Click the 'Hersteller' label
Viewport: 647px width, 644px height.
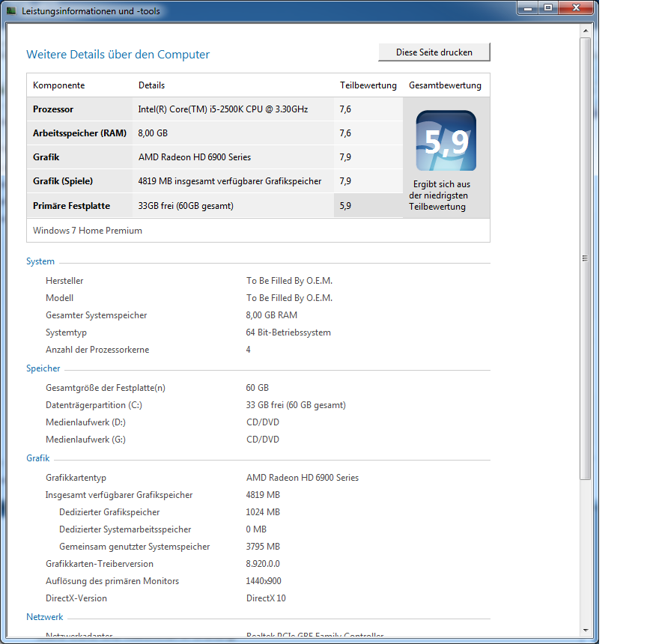point(64,281)
